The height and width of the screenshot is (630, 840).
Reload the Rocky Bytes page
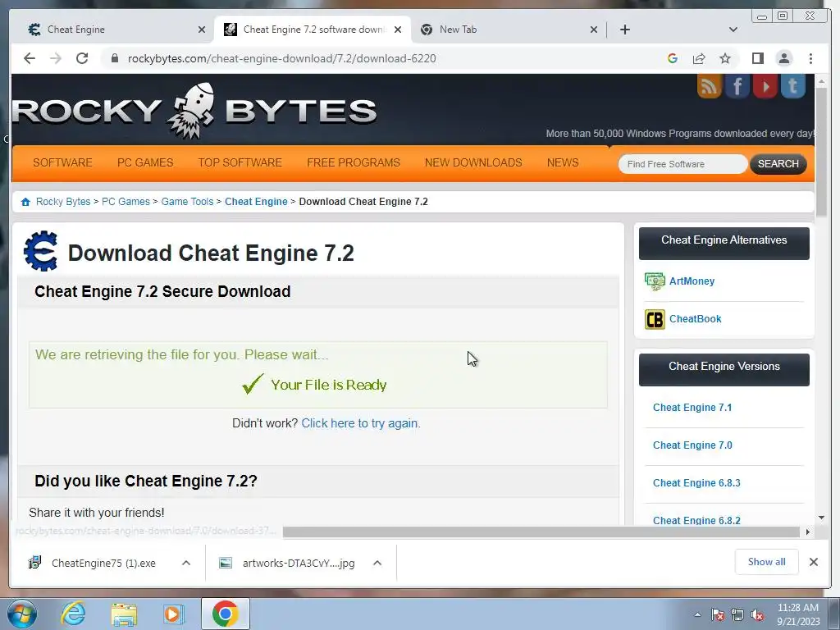pos(82,58)
